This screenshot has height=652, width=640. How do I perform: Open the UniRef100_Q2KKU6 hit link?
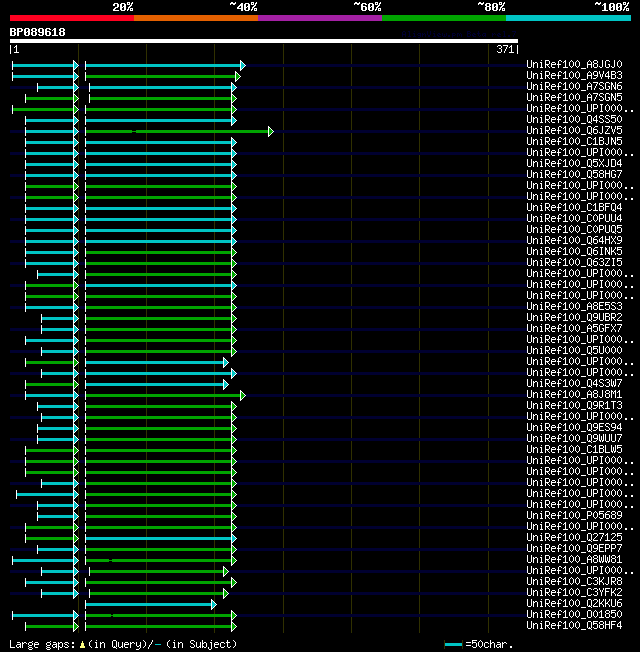tap(574, 604)
